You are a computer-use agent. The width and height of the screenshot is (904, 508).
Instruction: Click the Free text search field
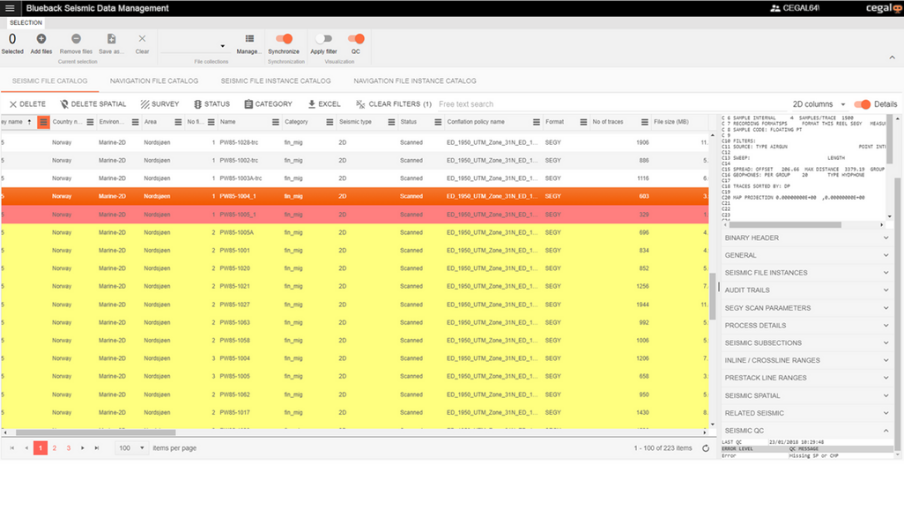[611, 104]
